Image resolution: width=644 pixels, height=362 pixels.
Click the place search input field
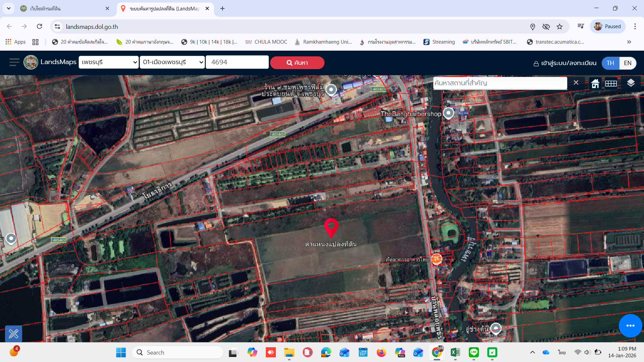point(500,83)
